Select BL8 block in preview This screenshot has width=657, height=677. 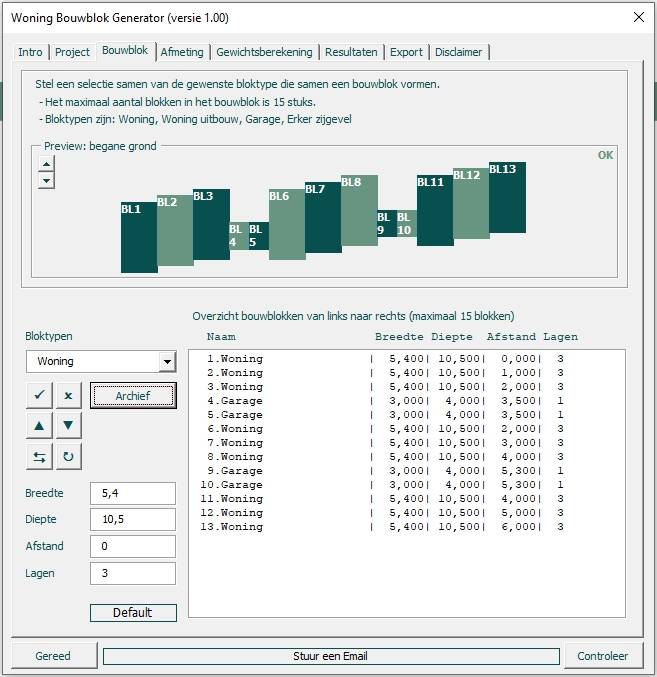coord(359,211)
